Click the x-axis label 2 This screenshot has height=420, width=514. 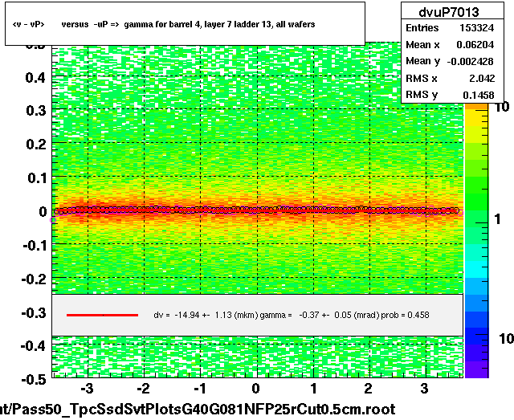[369, 389]
